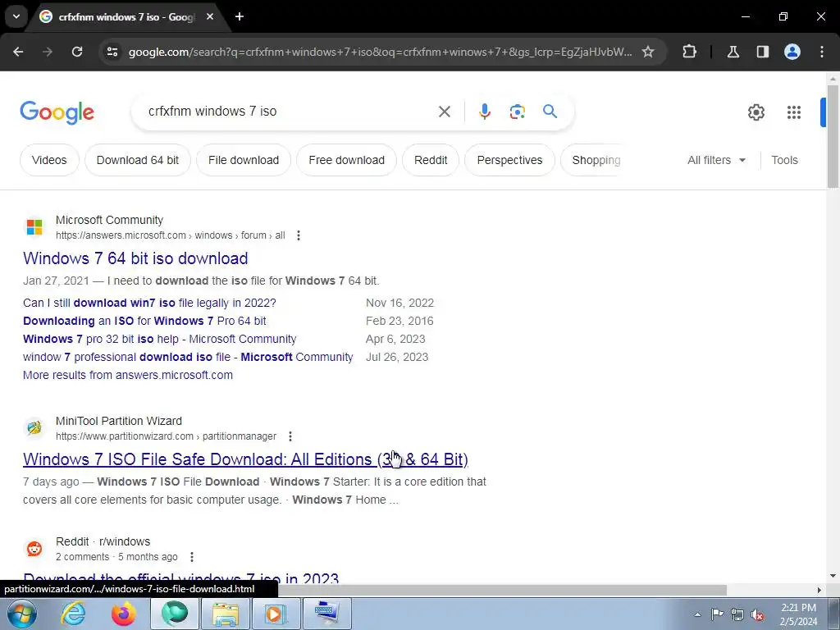The image size is (840, 630).
Task: Click the Google logo
Action: tap(57, 112)
